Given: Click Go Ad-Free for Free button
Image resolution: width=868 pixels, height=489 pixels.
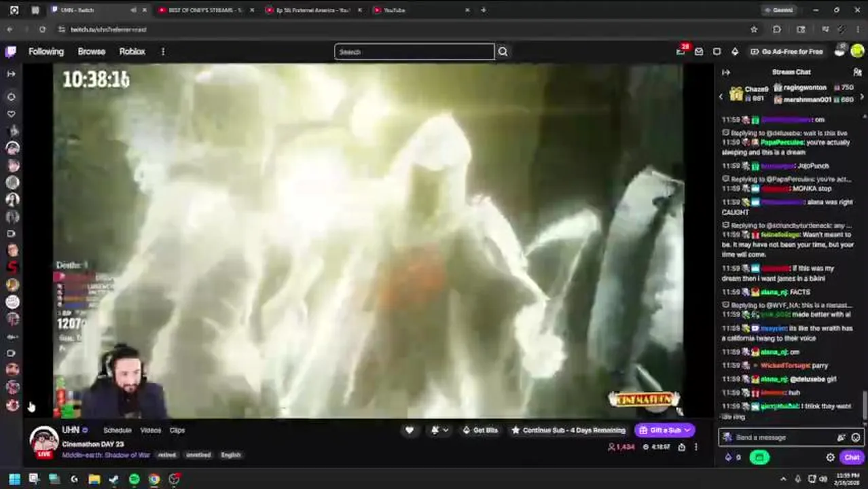Looking at the screenshot, I should [x=786, y=52].
